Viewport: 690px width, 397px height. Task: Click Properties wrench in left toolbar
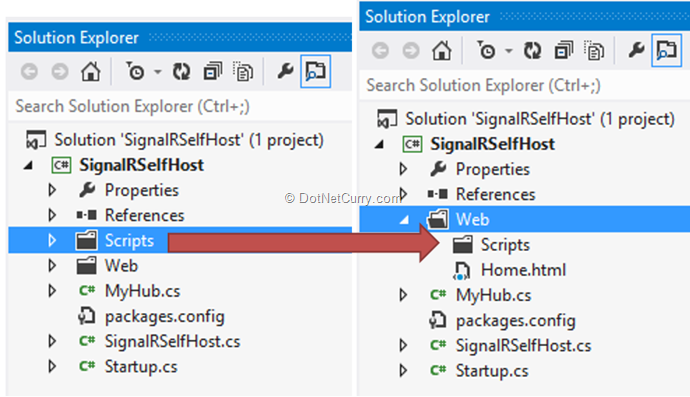pos(285,70)
